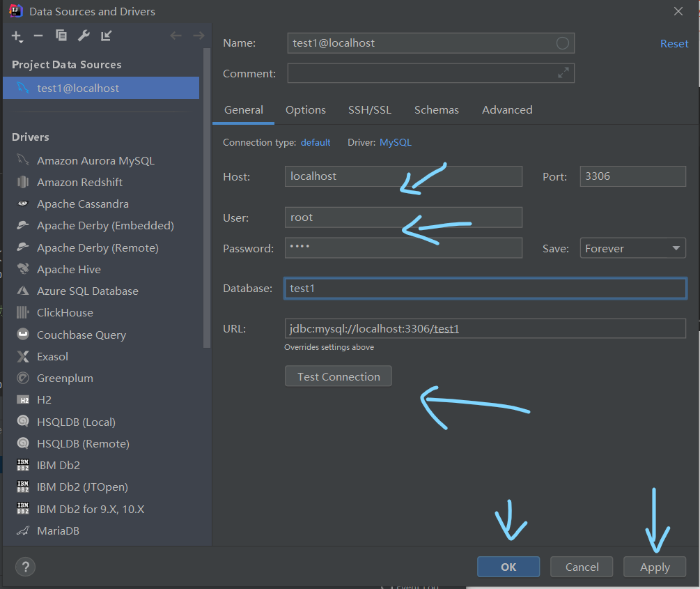Image resolution: width=700 pixels, height=589 pixels.
Task: Focus the Host field containing localhost
Action: pyautogui.click(x=403, y=176)
